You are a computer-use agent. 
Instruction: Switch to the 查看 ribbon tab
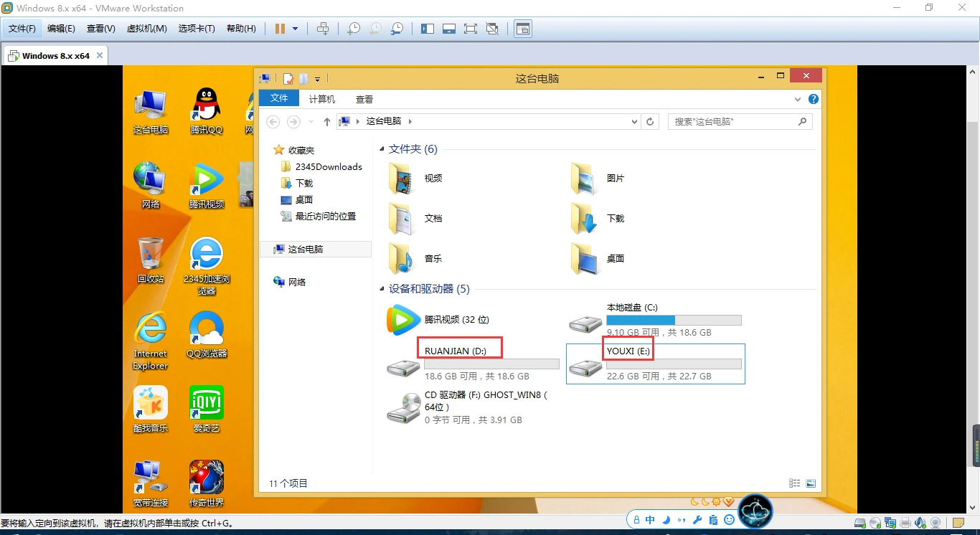(364, 99)
